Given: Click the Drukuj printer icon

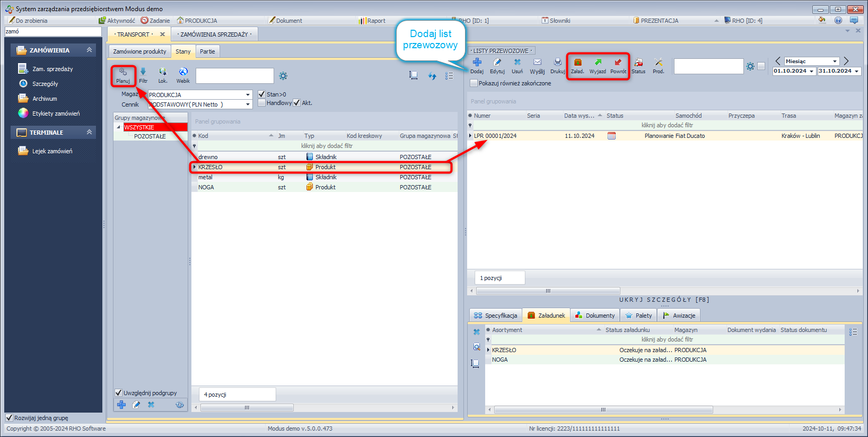Looking at the screenshot, I should tap(557, 66).
